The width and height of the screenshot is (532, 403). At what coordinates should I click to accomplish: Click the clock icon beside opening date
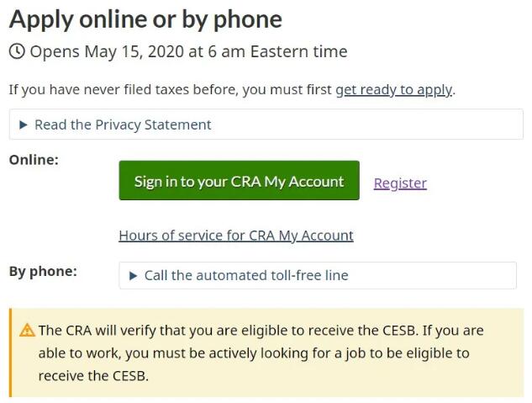pos(17,51)
